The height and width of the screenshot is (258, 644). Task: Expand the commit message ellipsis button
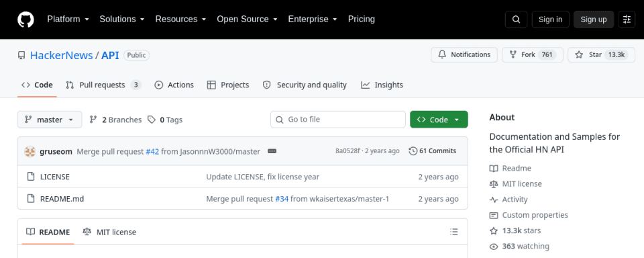pos(272,151)
